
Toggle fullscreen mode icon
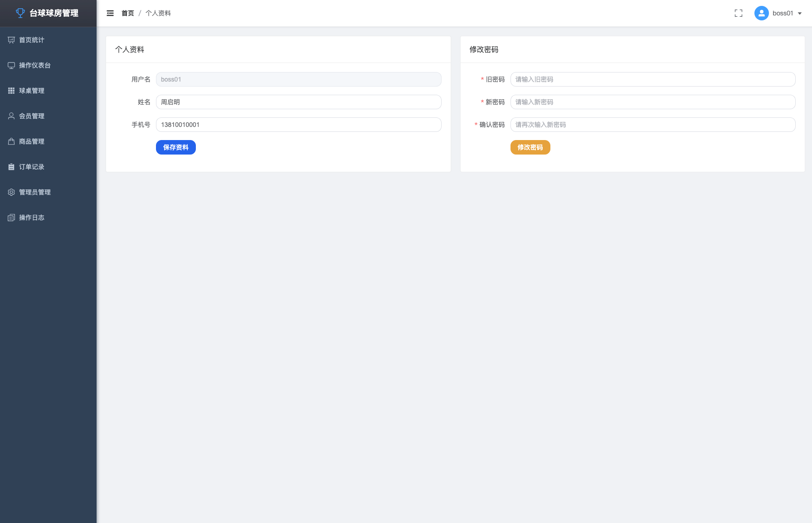pos(739,13)
